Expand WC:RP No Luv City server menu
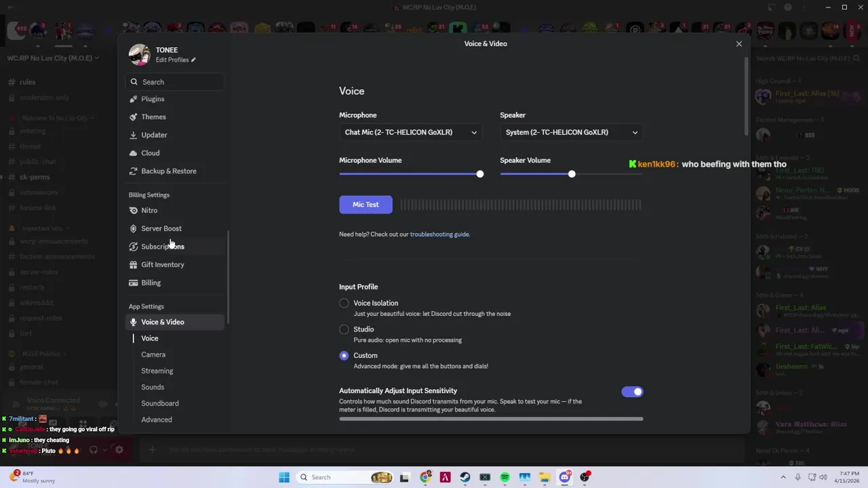Viewport: 868px width, 488px height. 53,58
